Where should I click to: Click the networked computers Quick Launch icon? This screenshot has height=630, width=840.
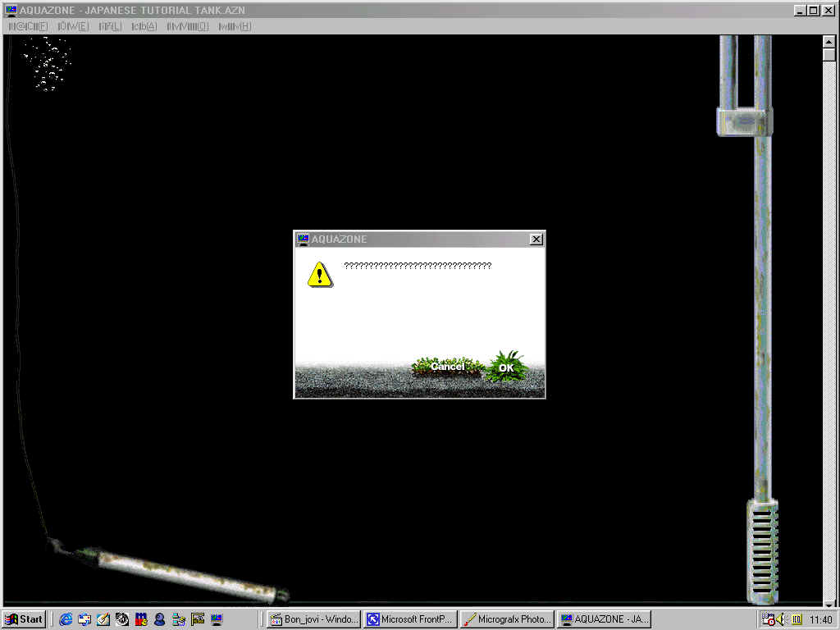click(x=178, y=619)
